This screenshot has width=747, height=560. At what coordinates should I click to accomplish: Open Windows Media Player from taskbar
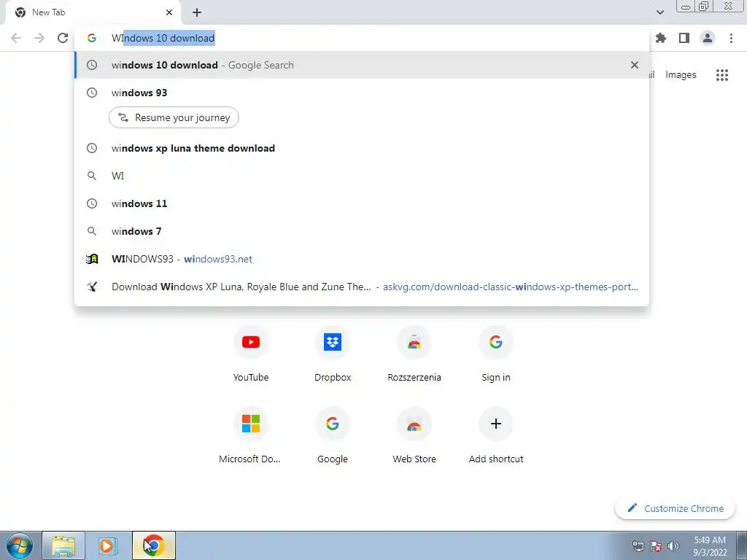tap(108, 545)
